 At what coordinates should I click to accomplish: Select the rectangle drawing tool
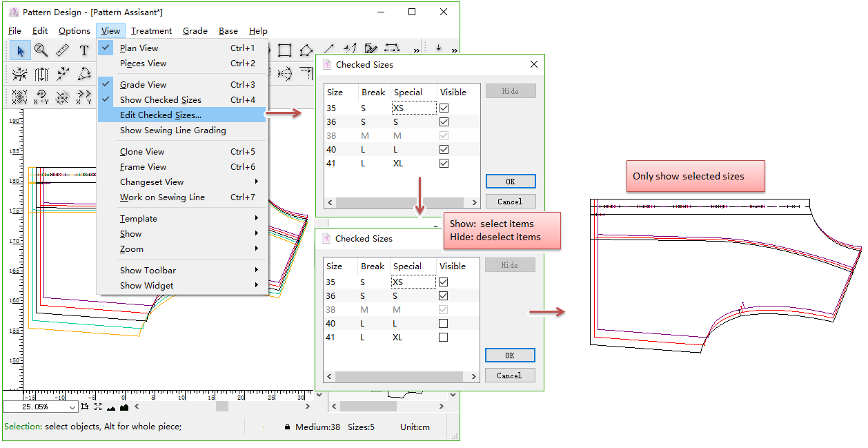[x=284, y=50]
